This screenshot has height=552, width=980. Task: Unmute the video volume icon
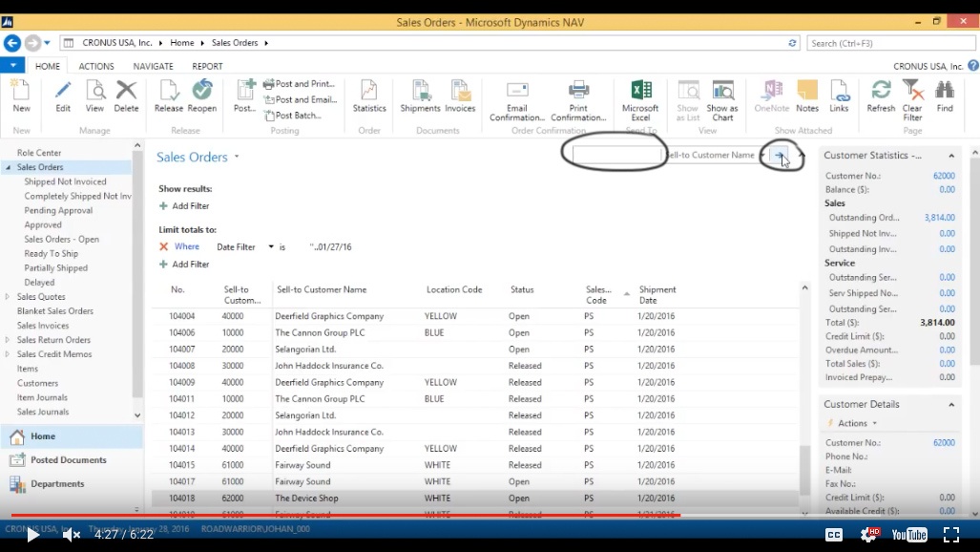tap(72, 535)
